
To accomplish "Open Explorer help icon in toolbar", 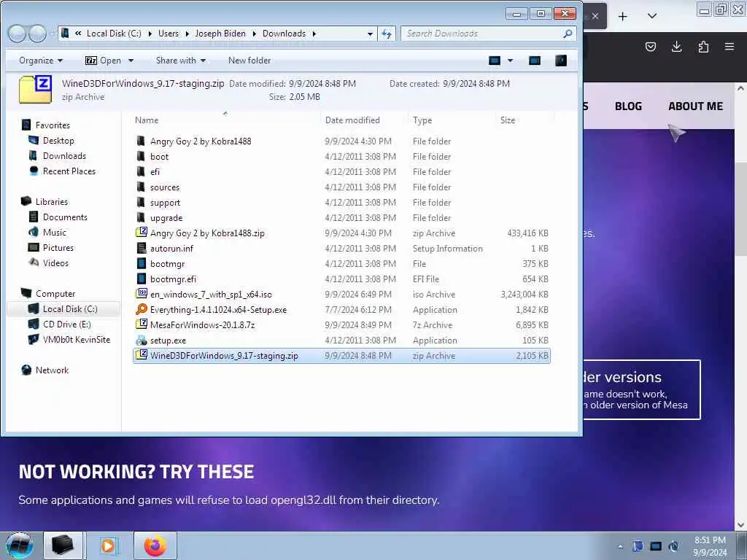I will pos(561,61).
